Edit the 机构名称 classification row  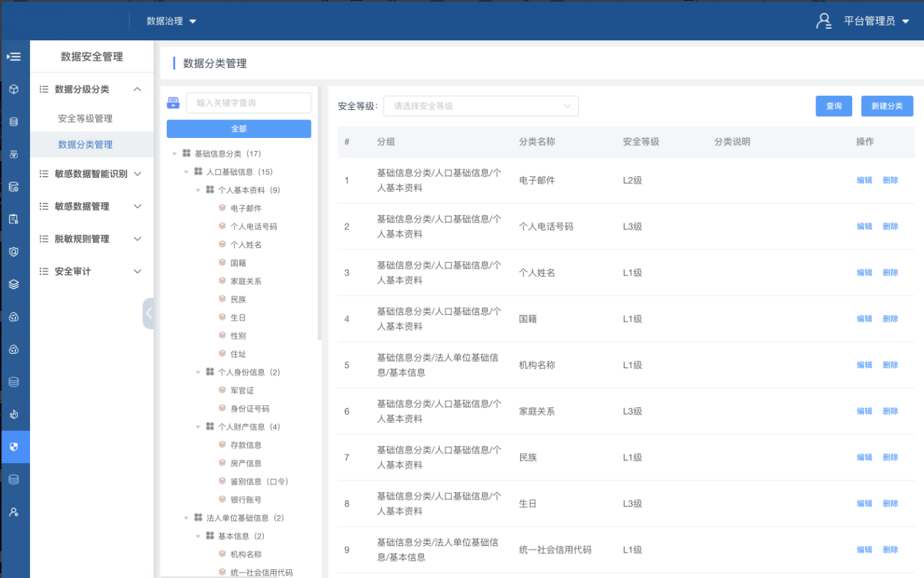tap(865, 365)
